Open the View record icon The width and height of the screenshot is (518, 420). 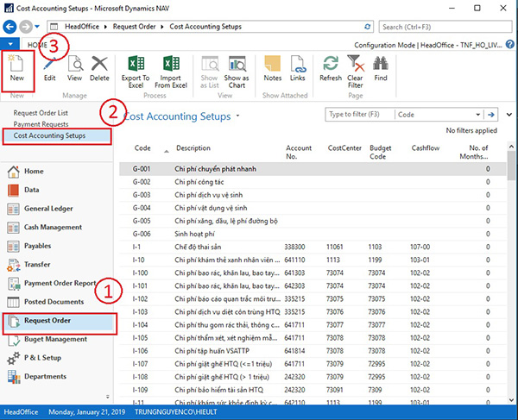pyautogui.click(x=74, y=64)
